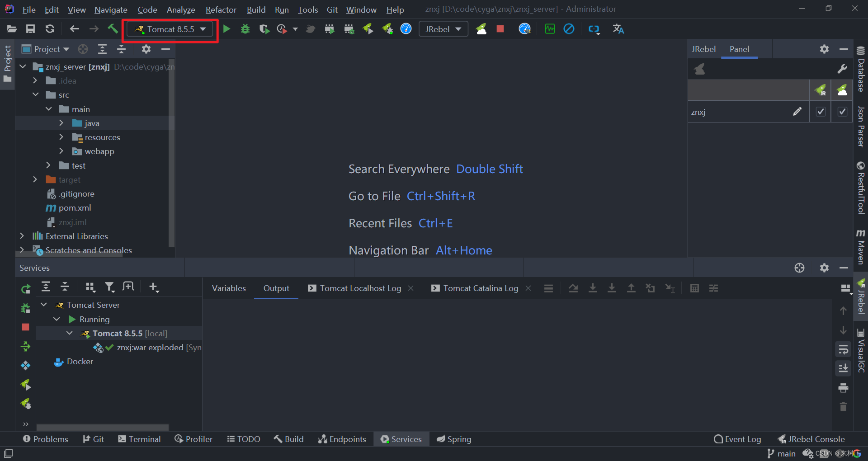Screen dimensions: 868x461
Task: Click the Project tree vertical scrollbar
Action: pos(171,154)
